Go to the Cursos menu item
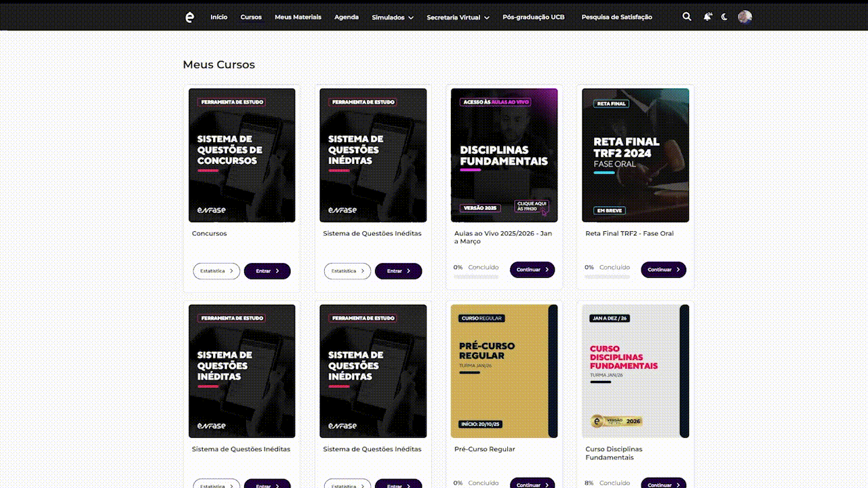The image size is (868, 488). click(x=251, y=17)
